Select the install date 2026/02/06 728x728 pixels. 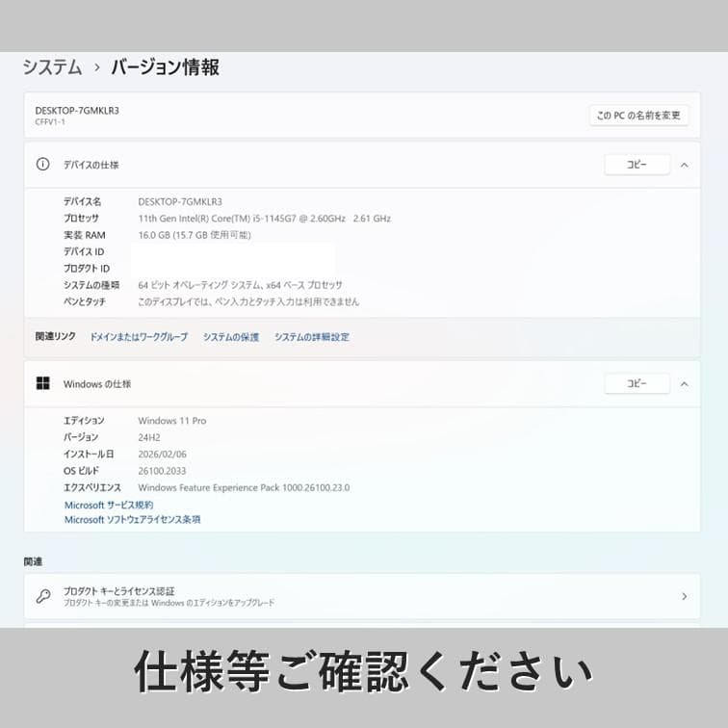(162, 455)
